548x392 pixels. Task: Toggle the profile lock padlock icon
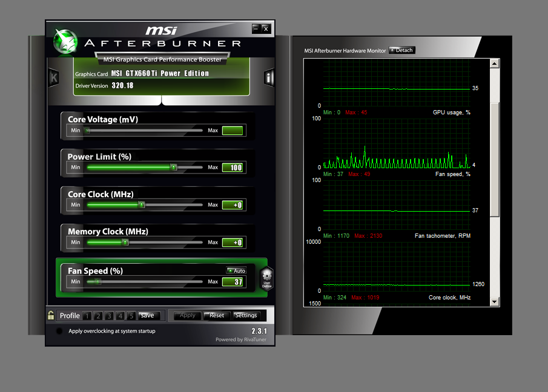coord(51,315)
